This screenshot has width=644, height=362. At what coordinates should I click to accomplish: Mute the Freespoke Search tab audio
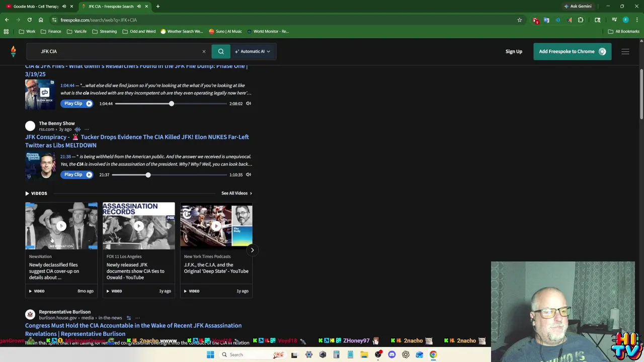pyautogui.click(x=139, y=7)
